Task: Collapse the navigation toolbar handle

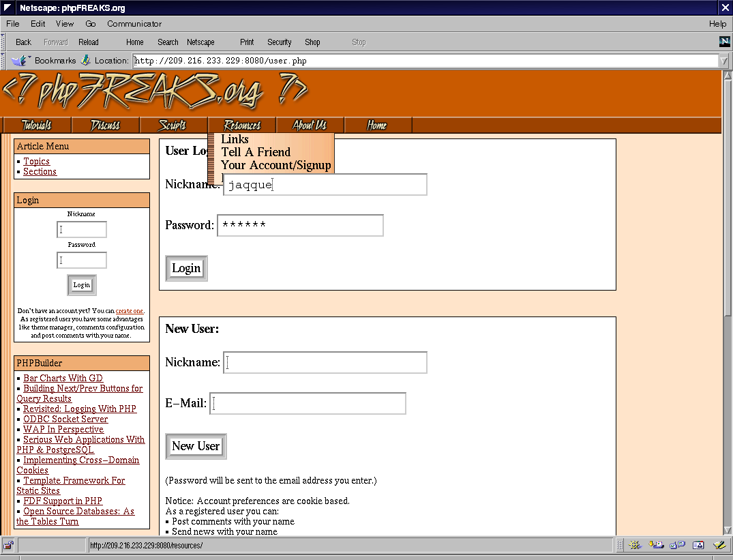Action: coord(3,42)
